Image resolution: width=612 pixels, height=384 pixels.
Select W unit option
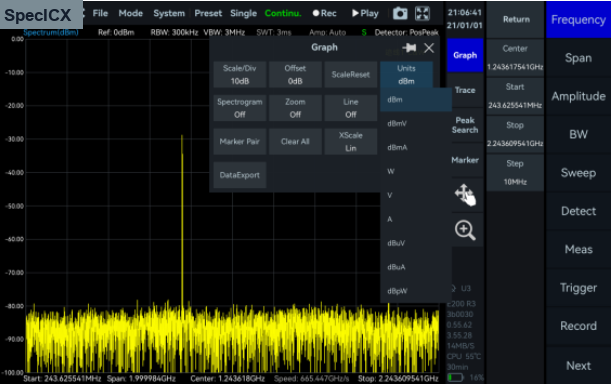pos(416,171)
